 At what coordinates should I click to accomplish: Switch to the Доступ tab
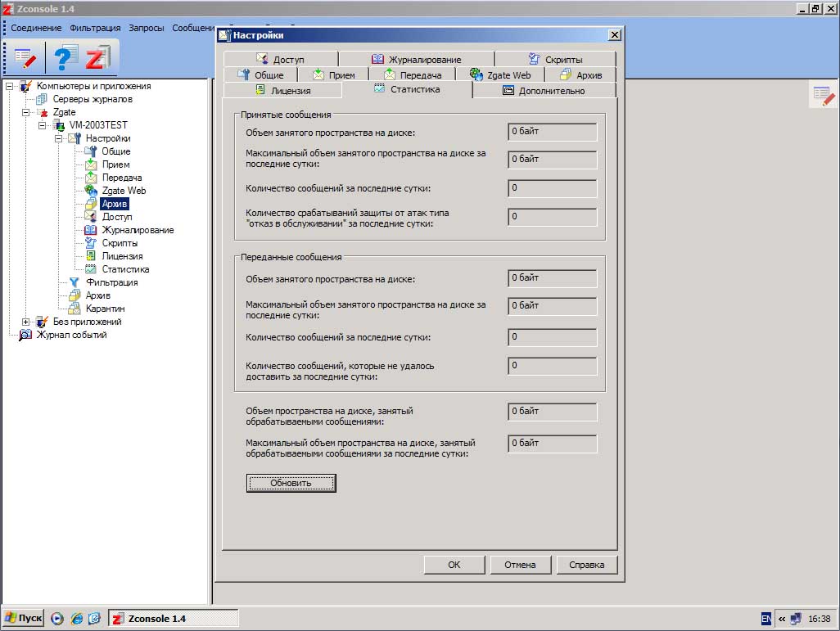click(281, 59)
